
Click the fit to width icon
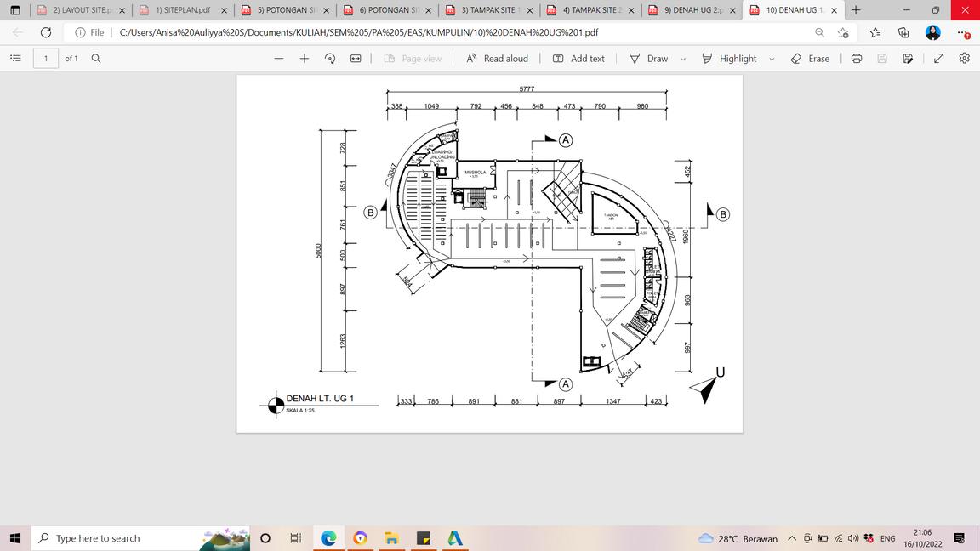(356, 58)
